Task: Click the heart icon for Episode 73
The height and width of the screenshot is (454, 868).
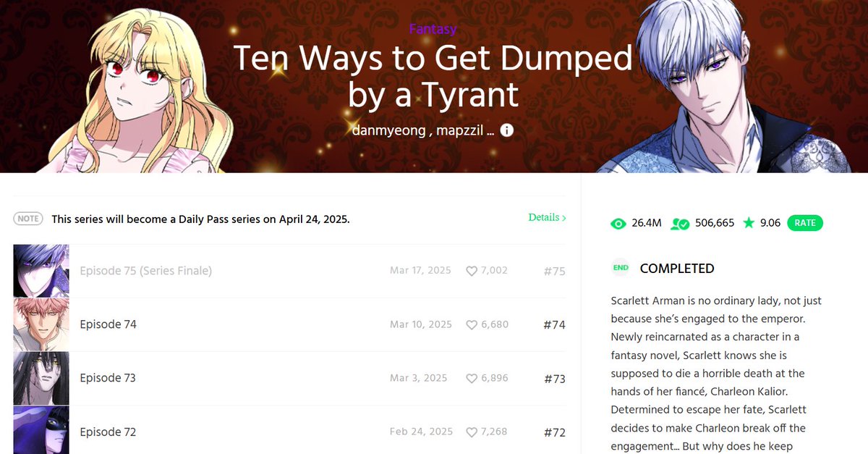Action: pos(472,378)
